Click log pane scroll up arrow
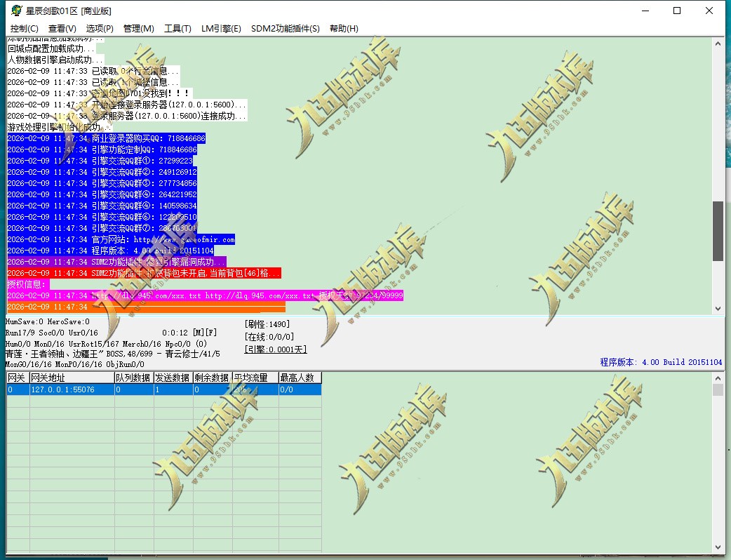 click(x=718, y=44)
